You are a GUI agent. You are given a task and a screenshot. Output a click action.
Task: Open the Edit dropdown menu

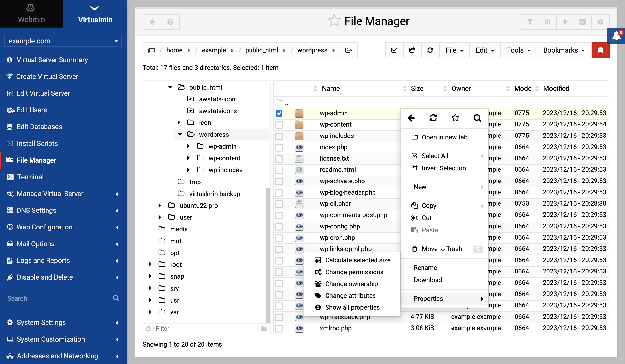coord(485,50)
